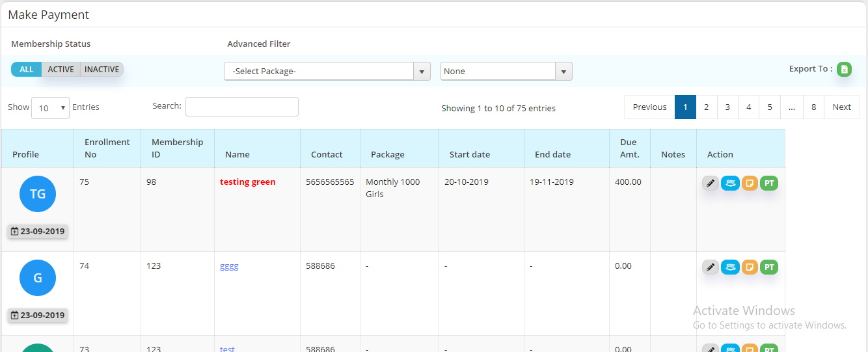Select enrollment number 74 cell
The height and width of the screenshot is (352, 868).
coord(107,293)
